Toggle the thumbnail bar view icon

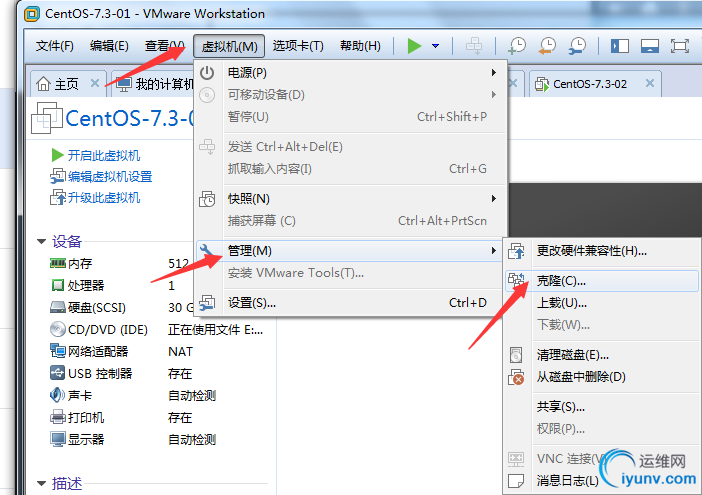[650, 46]
